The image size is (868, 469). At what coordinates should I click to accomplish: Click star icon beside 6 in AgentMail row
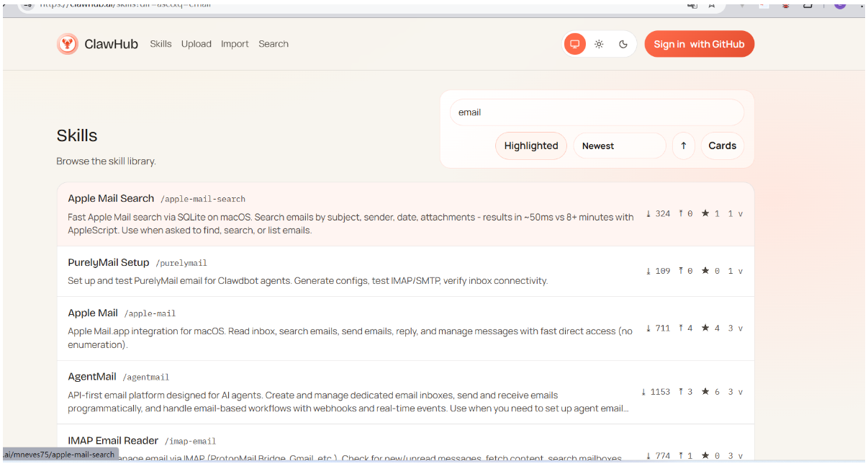(x=705, y=392)
